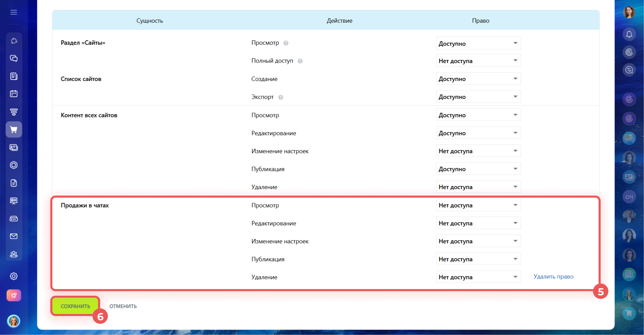This screenshot has width=644, height=335.
Task: Open Создание right dropdown for Список сайтов
Action: coord(478,79)
